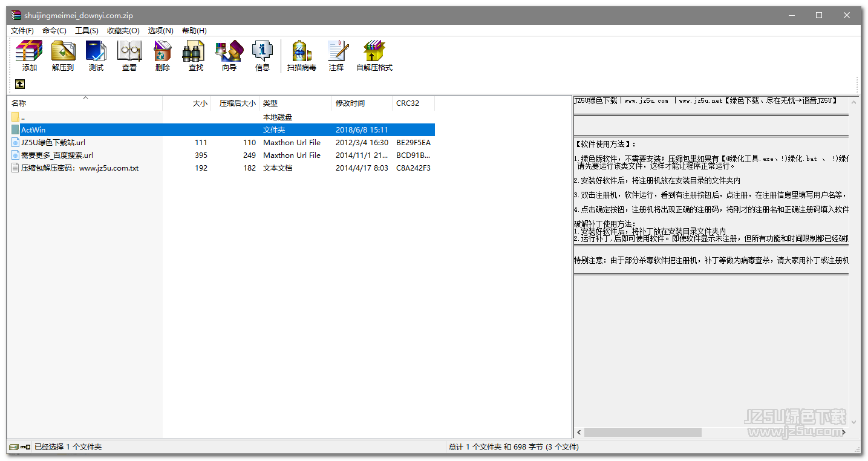
Task: Select the JZ5U绿色下载站.url file name
Action: [53, 143]
